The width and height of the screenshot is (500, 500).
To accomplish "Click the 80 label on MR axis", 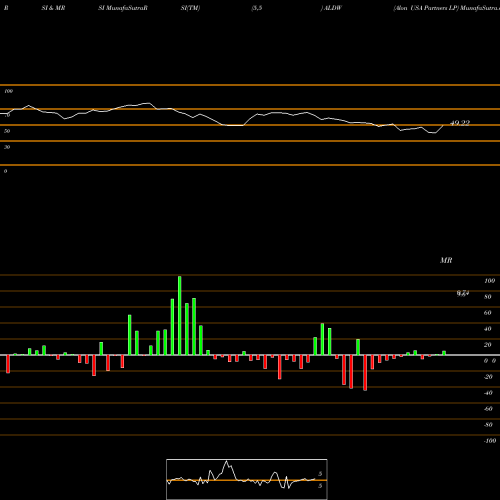I will 488,297.
